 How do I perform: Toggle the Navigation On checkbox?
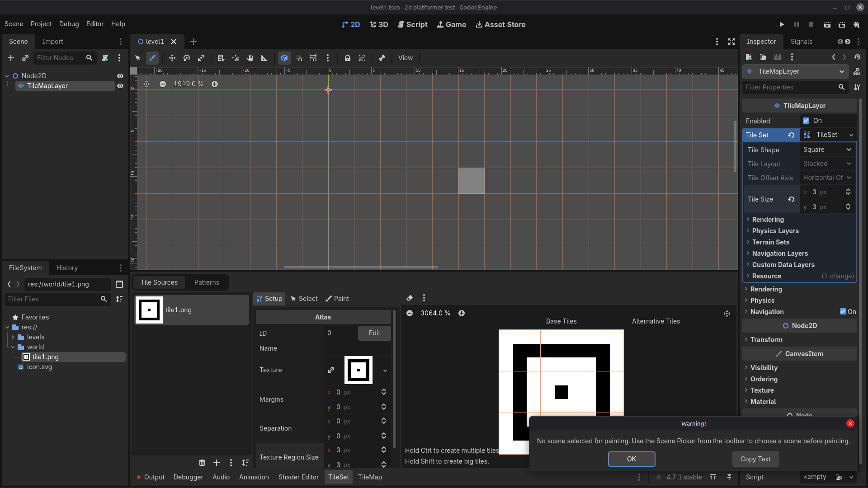pyautogui.click(x=843, y=311)
